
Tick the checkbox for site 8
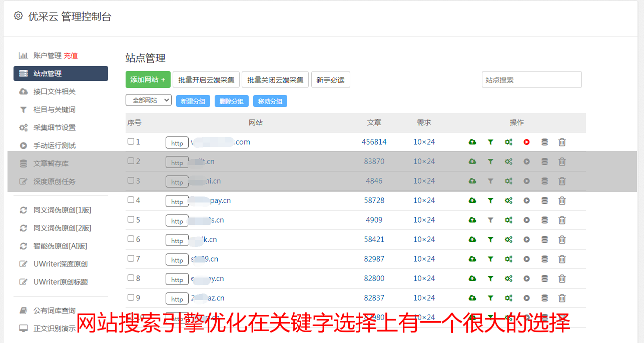click(x=131, y=278)
